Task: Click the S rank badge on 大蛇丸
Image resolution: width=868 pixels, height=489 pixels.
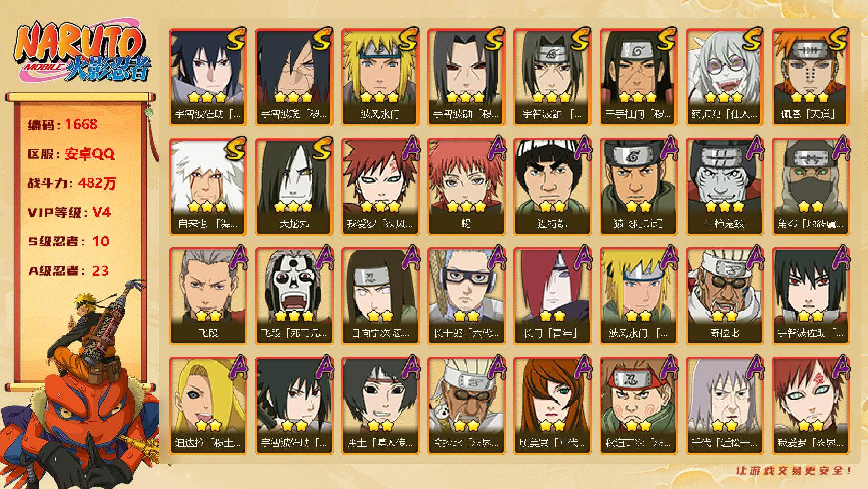Action: tap(322, 149)
